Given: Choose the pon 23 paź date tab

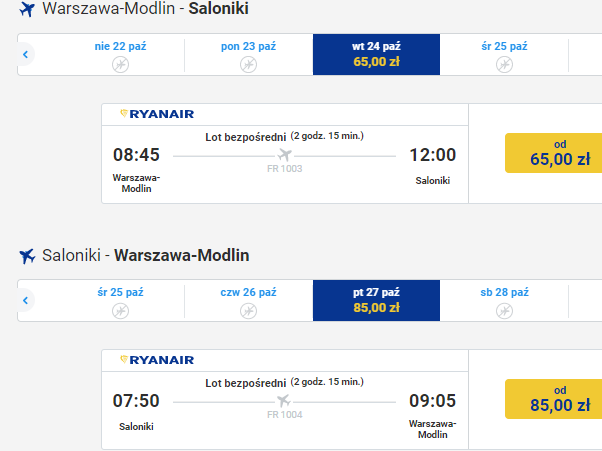Looking at the screenshot, I should click(x=248, y=55).
